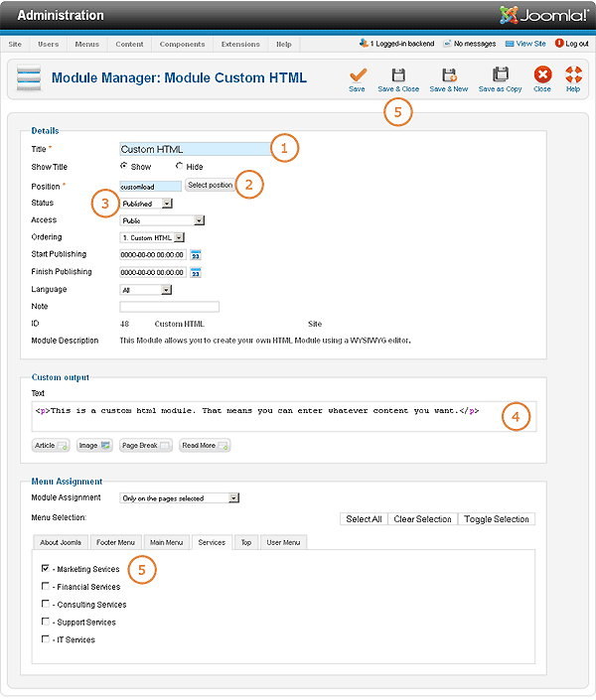This screenshot has width=596, height=700.
Task: Check Consulting Services checkbox
Action: 45,604
